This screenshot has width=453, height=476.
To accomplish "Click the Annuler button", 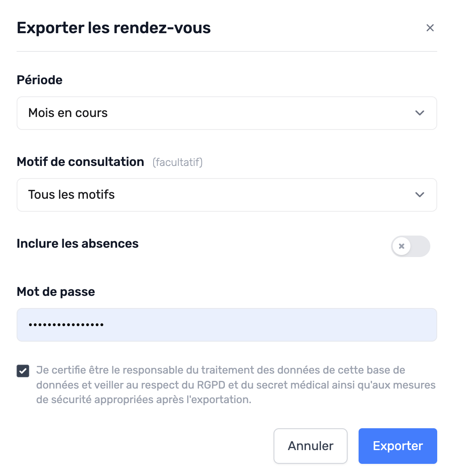I will pyautogui.click(x=310, y=446).
